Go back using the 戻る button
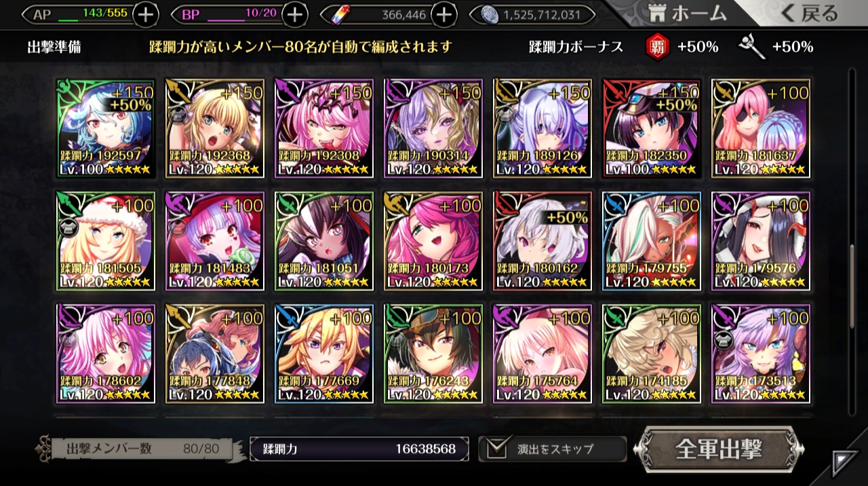The height and width of the screenshot is (486, 868). (808, 12)
